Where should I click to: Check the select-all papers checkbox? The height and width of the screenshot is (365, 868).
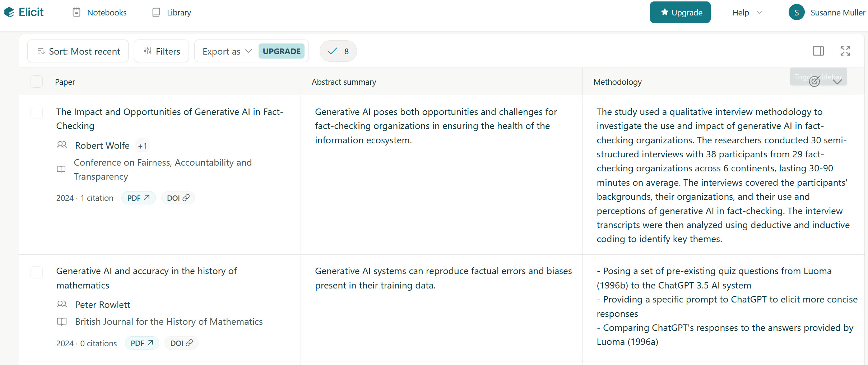37,82
